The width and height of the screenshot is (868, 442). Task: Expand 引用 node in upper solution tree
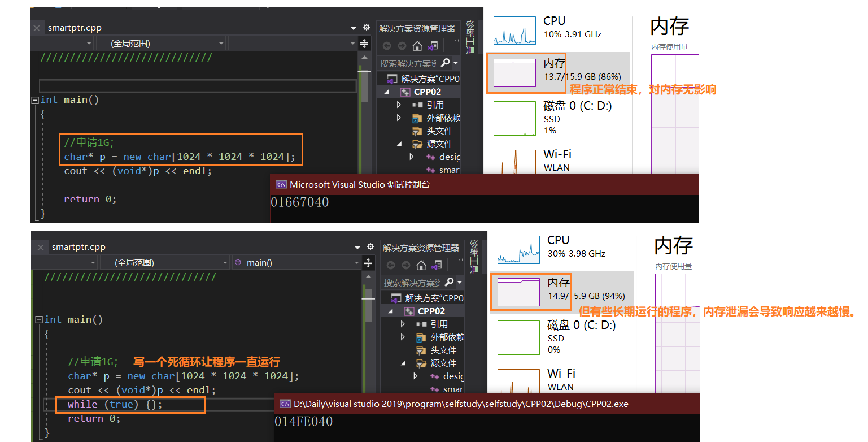coord(399,105)
